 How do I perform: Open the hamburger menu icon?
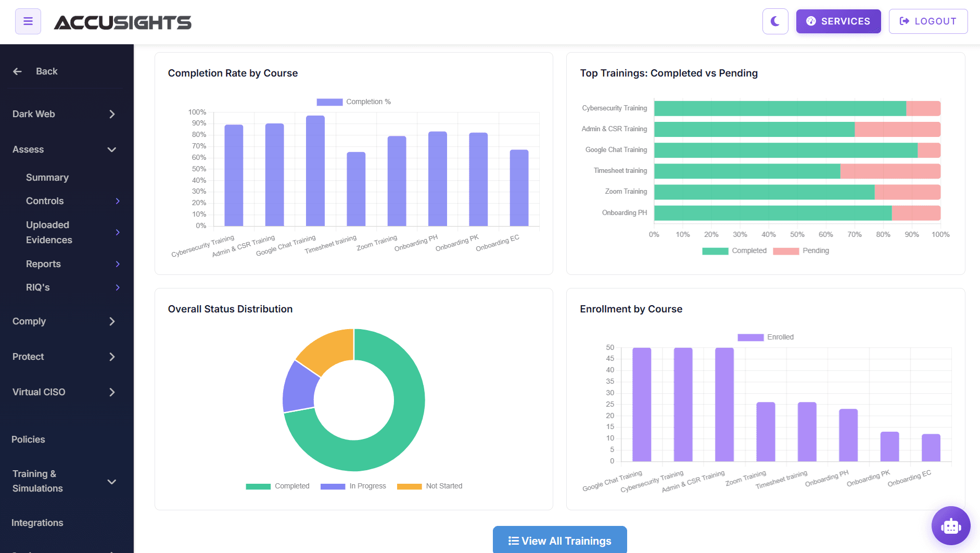pos(28,21)
